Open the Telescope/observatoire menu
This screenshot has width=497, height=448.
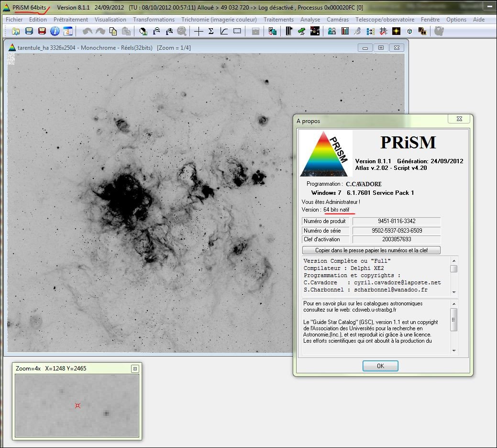(x=385, y=20)
